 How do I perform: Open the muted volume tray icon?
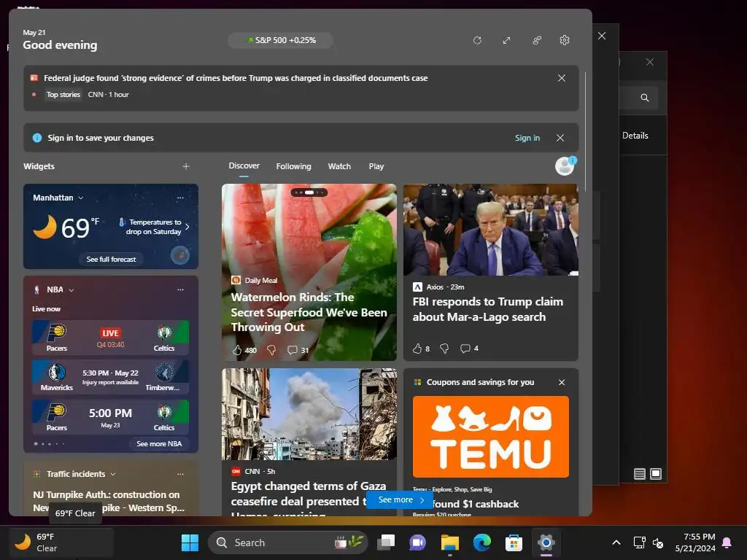(x=658, y=542)
